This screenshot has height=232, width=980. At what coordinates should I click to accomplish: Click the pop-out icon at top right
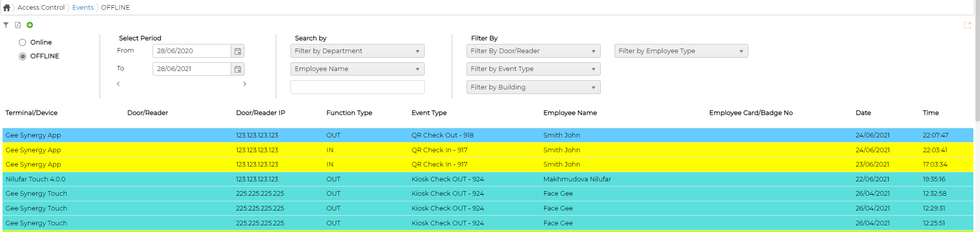(967, 25)
